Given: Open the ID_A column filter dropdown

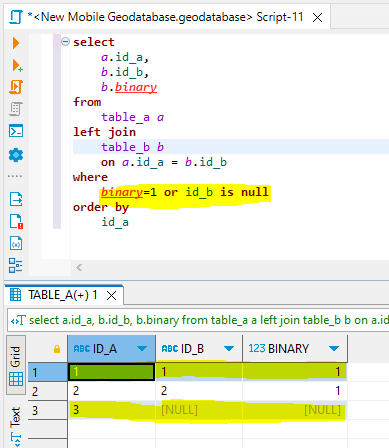Looking at the screenshot, I should 142,349.
